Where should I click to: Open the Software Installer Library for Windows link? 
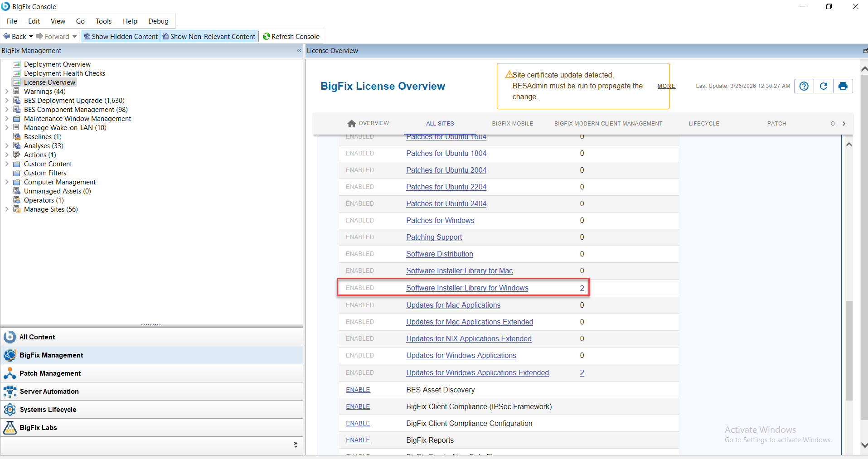(x=467, y=288)
